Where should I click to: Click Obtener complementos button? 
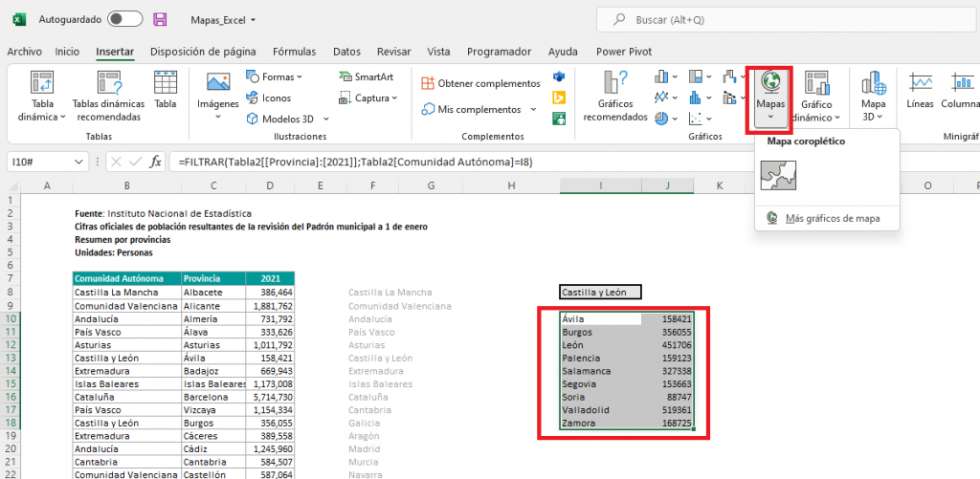pos(481,84)
